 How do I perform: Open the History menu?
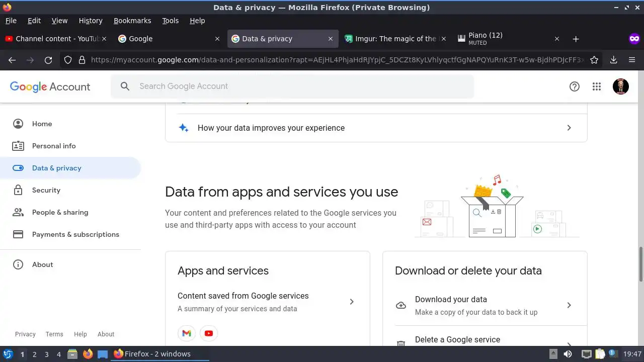(91, 21)
